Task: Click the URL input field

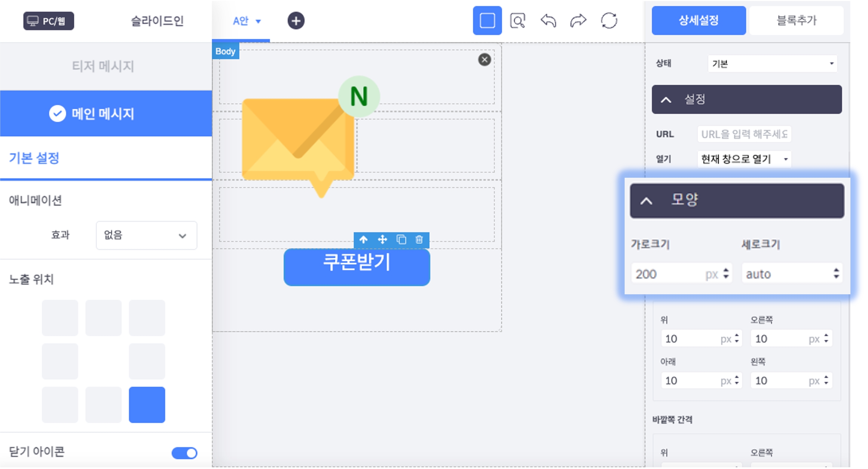Action: click(744, 134)
